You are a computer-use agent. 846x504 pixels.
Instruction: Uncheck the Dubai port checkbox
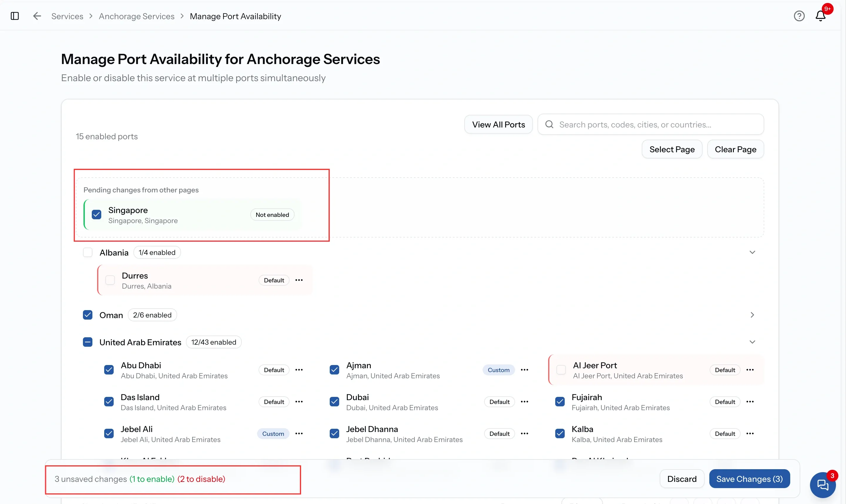pos(334,402)
